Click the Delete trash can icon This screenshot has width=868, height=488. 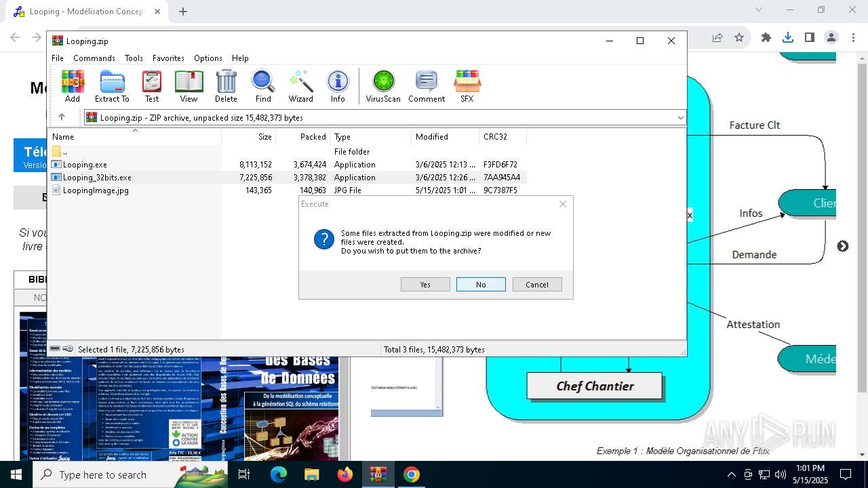[x=226, y=86]
